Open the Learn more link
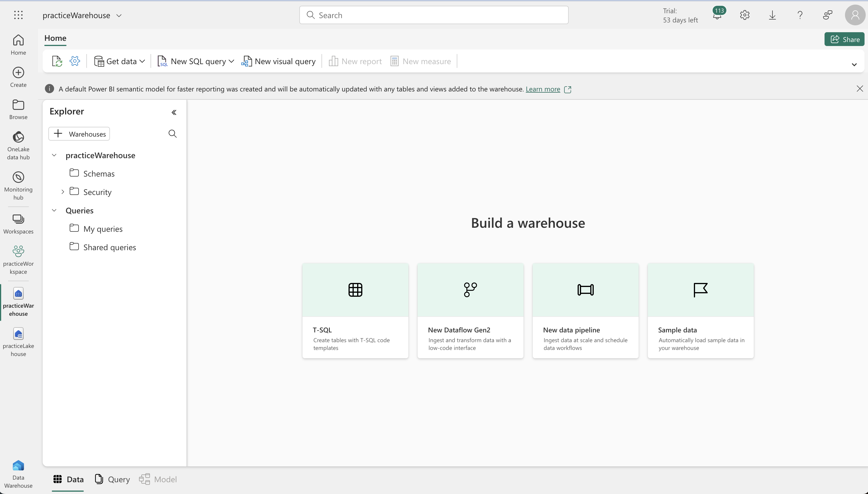Screen dimensions: 868x494 click(x=543, y=89)
